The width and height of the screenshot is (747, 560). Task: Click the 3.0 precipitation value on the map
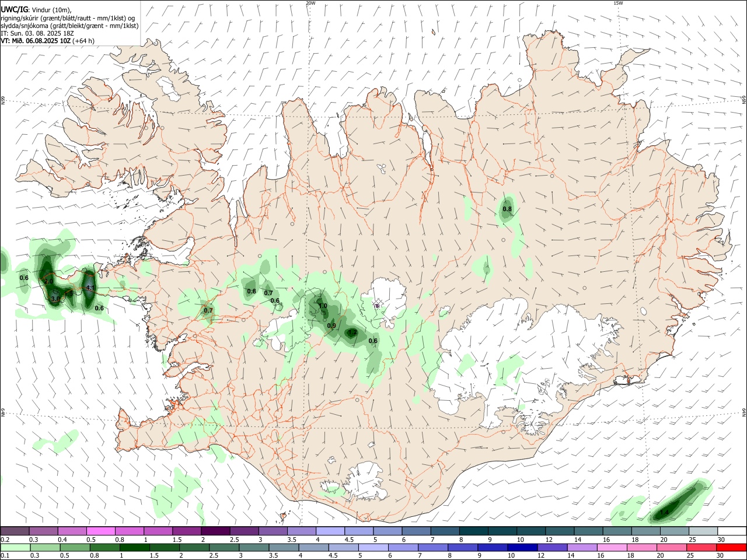point(55,299)
